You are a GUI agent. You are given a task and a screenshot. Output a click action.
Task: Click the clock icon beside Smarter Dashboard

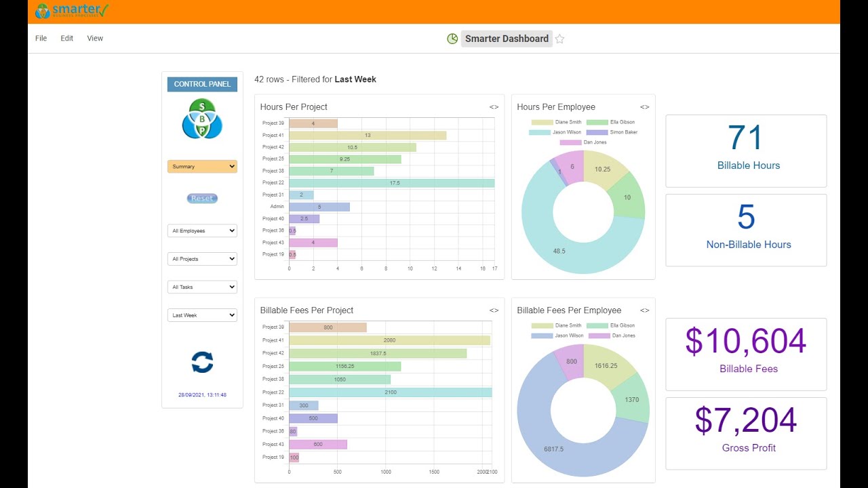(452, 39)
